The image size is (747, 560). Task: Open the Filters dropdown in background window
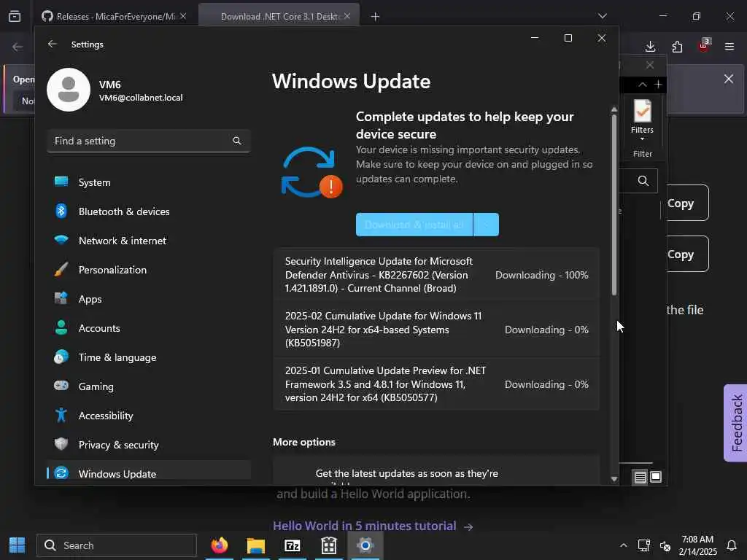[x=642, y=120]
